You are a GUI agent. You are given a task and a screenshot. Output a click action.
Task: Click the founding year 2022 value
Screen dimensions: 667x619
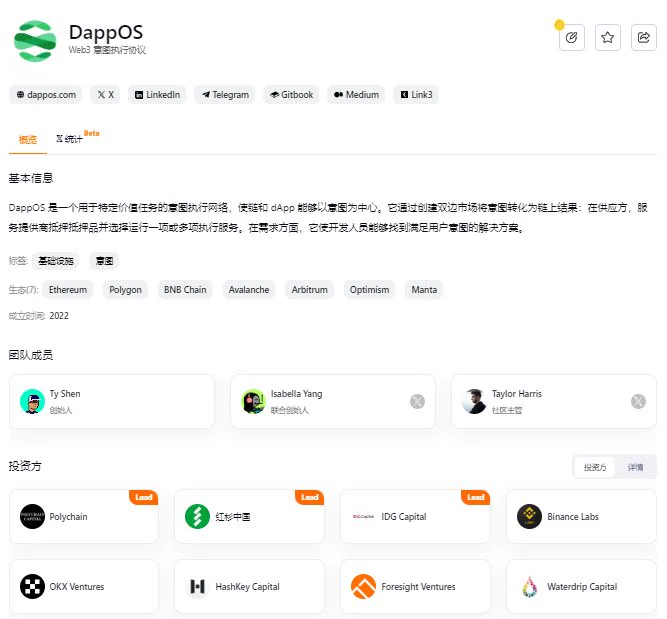pyautogui.click(x=59, y=316)
